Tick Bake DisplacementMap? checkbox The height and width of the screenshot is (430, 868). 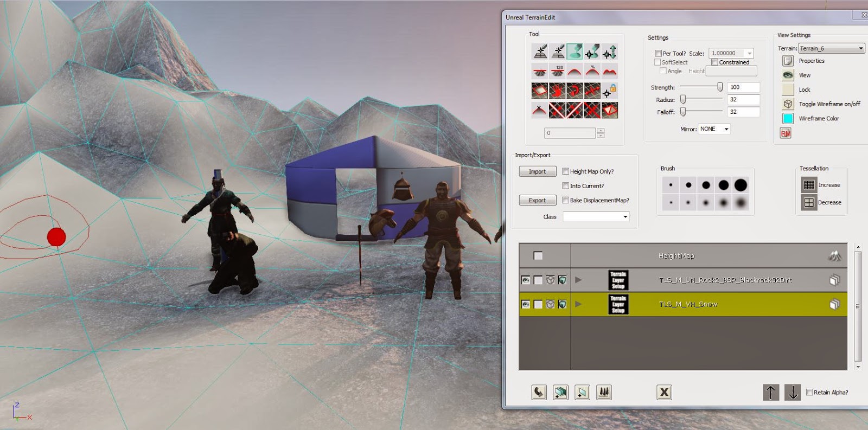click(x=565, y=200)
